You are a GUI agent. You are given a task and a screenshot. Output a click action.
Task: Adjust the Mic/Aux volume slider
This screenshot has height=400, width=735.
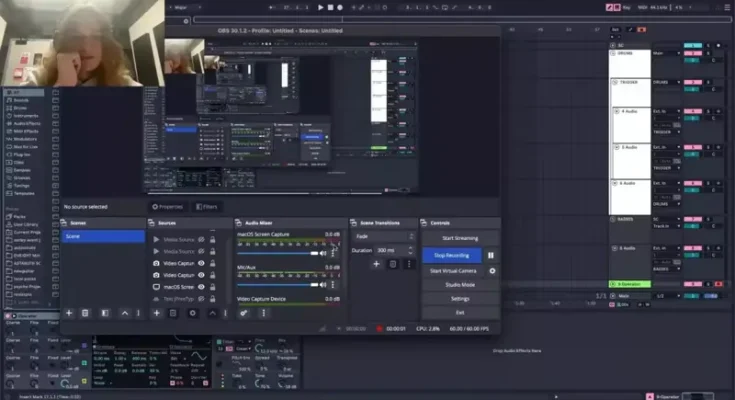(278, 283)
